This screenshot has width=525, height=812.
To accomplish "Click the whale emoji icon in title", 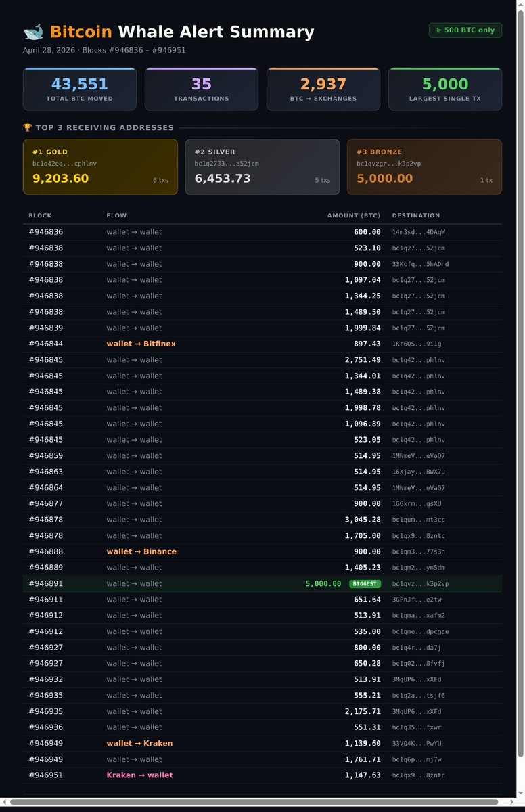I will [33, 32].
